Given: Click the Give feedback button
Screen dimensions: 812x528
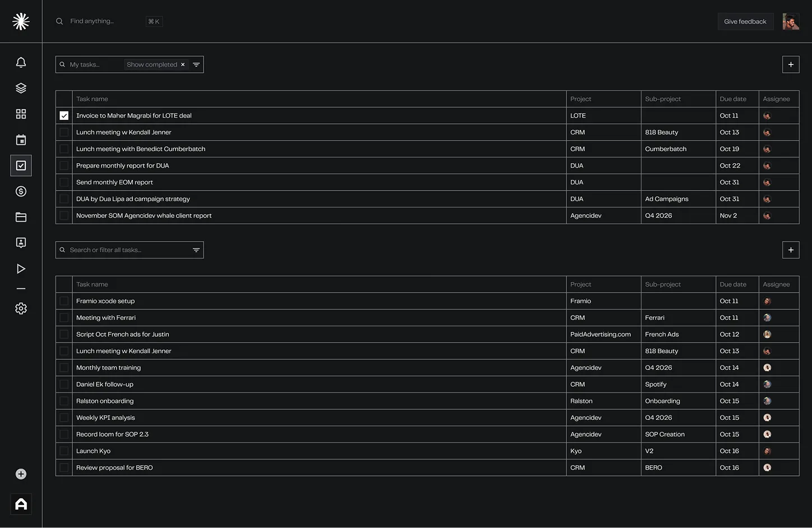Looking at the screenshot, I should (745, 21).
